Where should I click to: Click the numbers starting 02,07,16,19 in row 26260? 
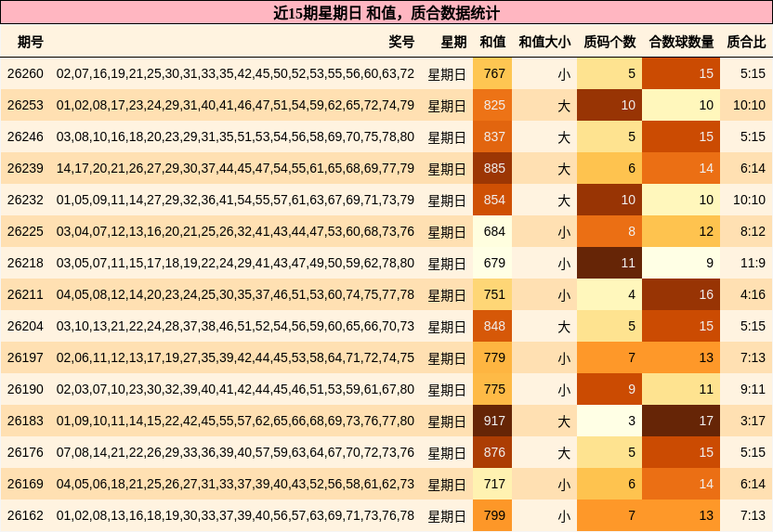coord(235,73)
